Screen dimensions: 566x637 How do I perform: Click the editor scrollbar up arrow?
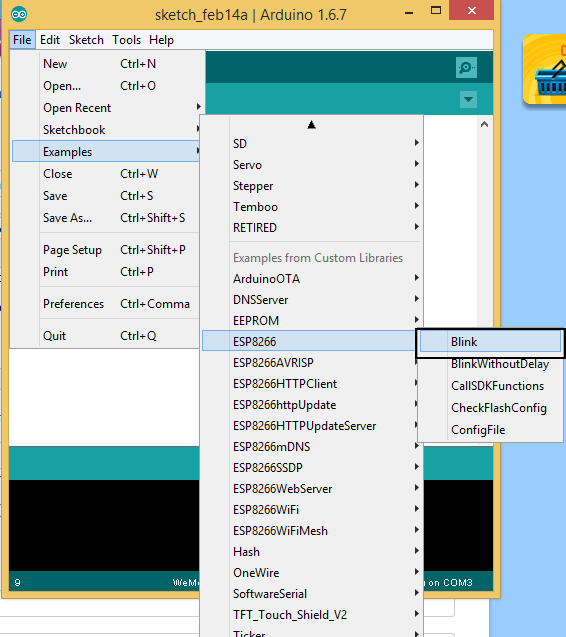pyautogui.click(x=484, y=124)
